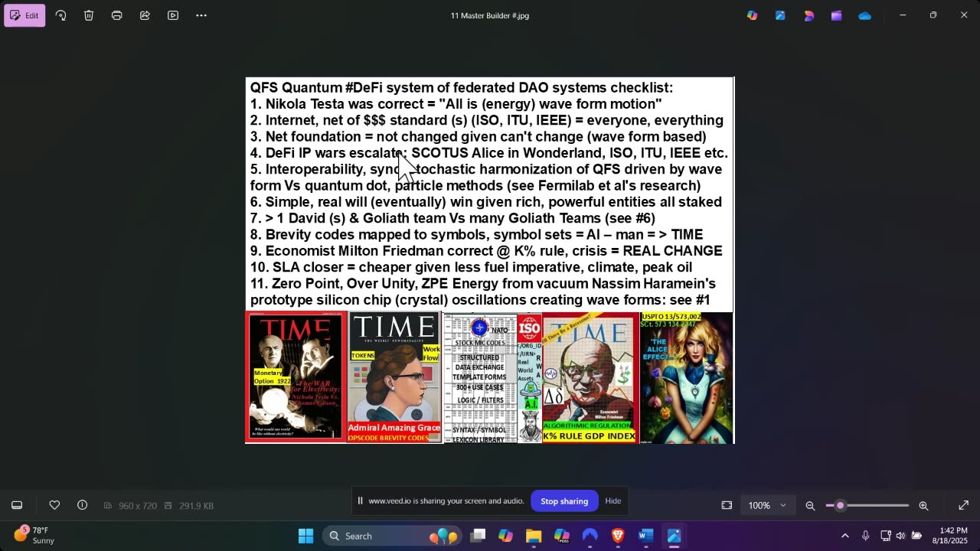Print the image via the printer icon
The image size is (980, 551).
[117, 15]
